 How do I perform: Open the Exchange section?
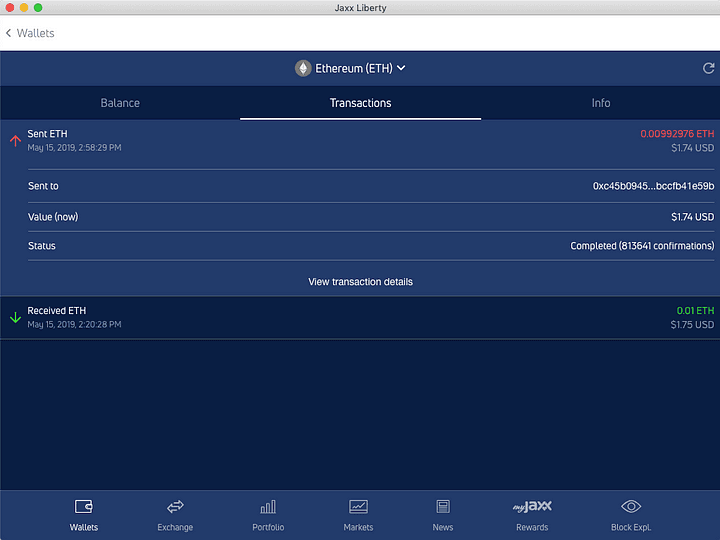[175, 515]
